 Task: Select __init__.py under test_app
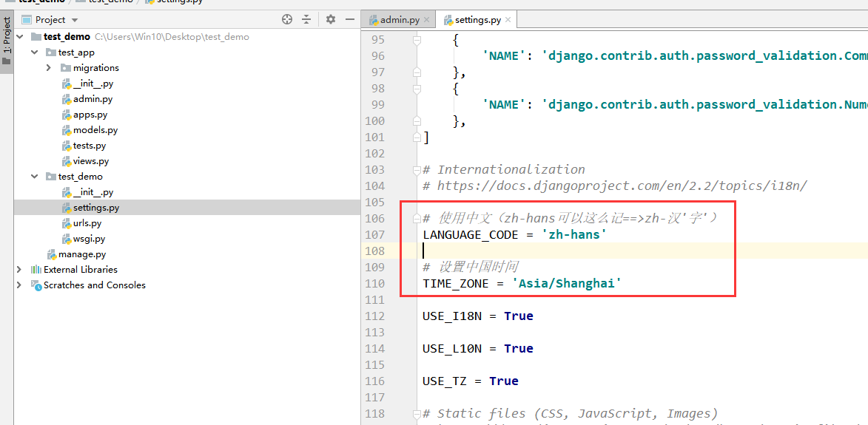click(x=93, y=84)
